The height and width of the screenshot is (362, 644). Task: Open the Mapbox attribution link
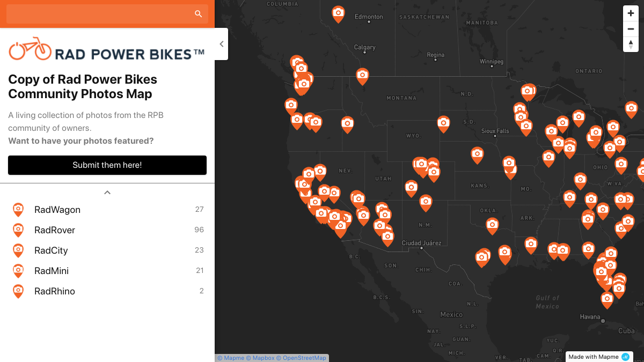pos(260,358)
